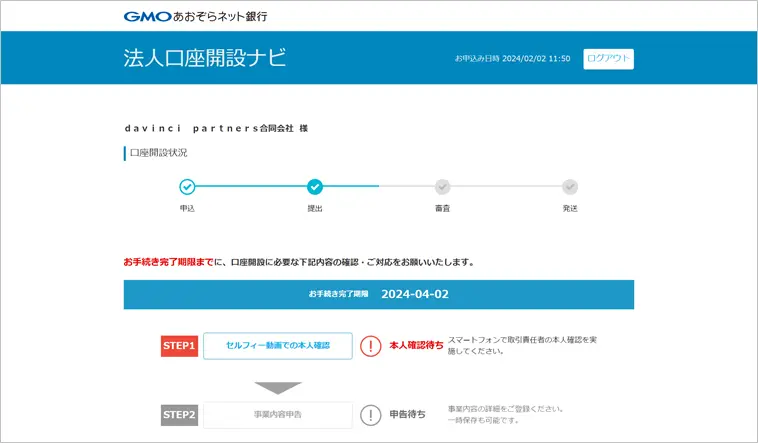
Task: Click the progress line between 申込 and 提出
Action: point(251,186)
